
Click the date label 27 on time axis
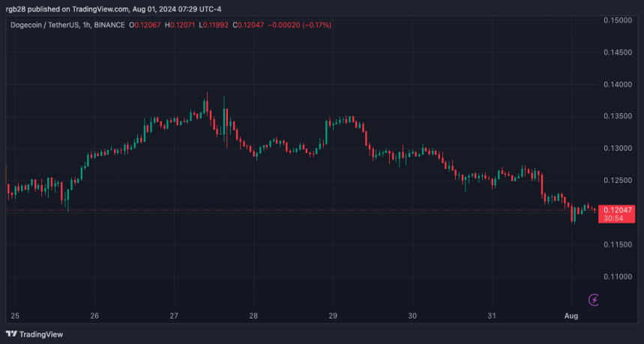coord(174,316)
